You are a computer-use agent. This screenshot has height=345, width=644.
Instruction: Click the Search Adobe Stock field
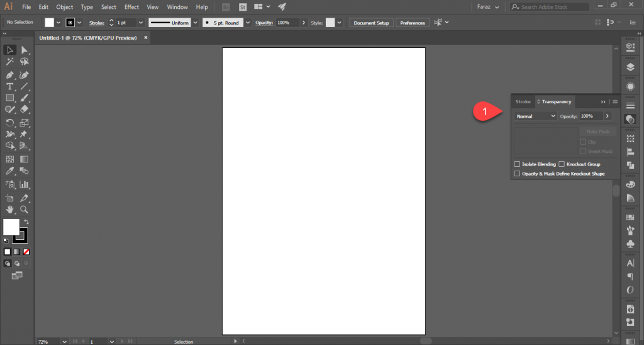550,7
